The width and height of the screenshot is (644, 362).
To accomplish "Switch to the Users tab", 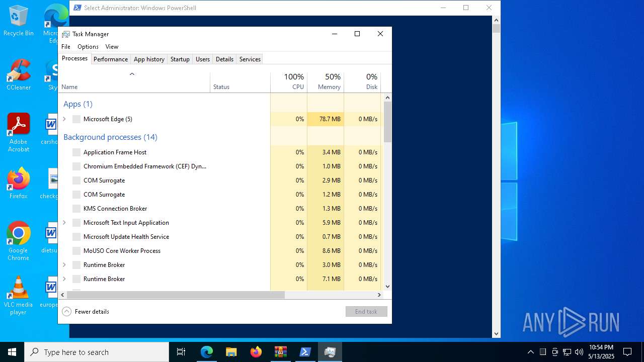I will [203, 59].
